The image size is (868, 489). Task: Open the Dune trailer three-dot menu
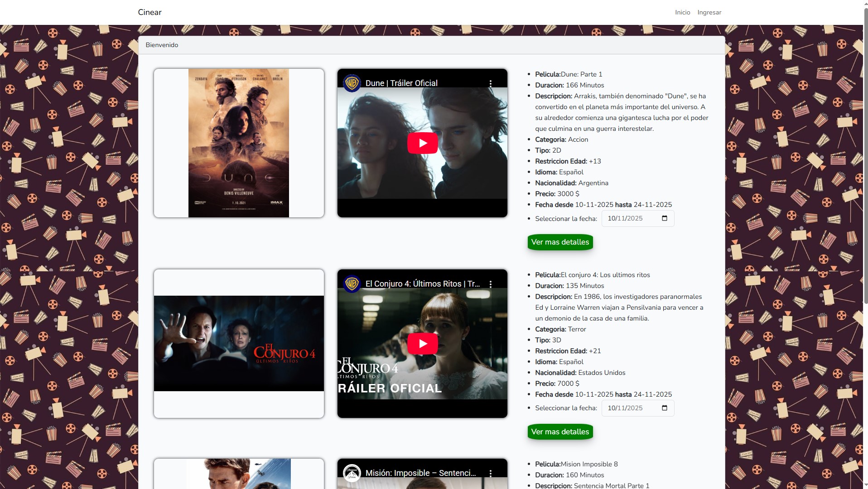pyautogui.click(x=490, y=83)
